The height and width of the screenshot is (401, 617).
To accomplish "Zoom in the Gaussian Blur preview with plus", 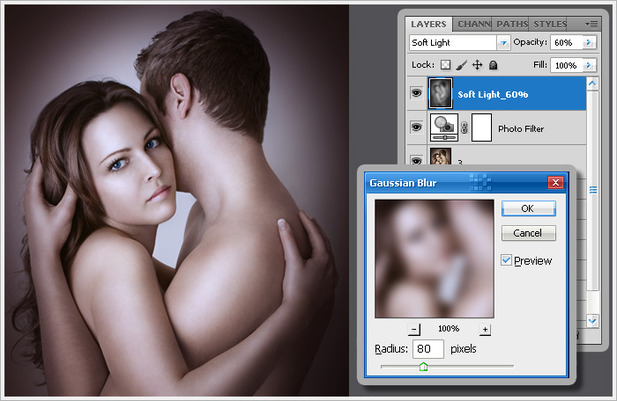I will coord(485,329).
